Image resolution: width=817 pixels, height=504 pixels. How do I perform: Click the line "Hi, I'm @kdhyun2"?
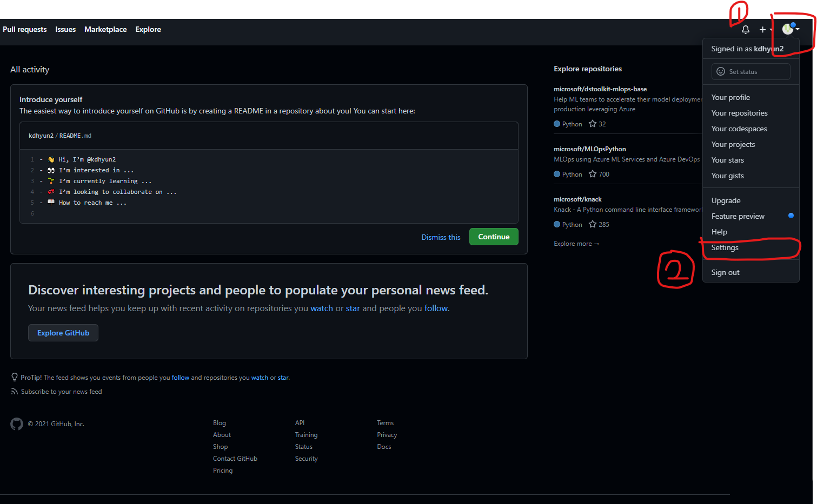point(87,159)
